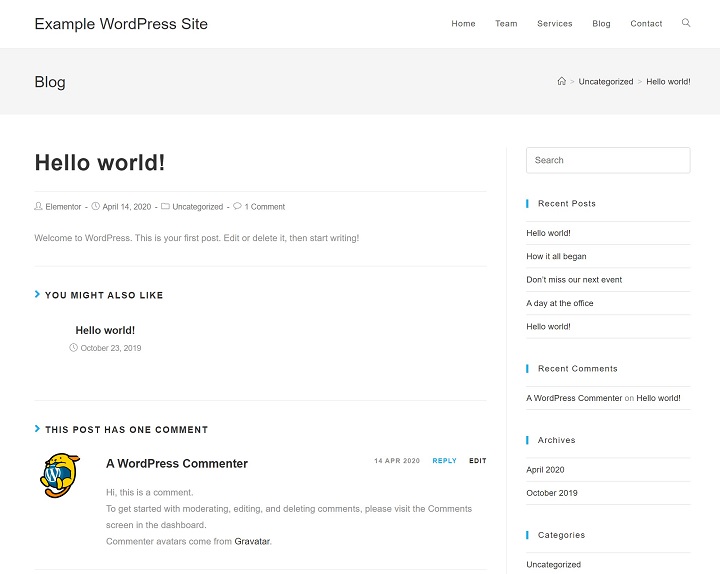The image size is (720, 574).
Task: Open the Contact page link
Action: [646, 24]
